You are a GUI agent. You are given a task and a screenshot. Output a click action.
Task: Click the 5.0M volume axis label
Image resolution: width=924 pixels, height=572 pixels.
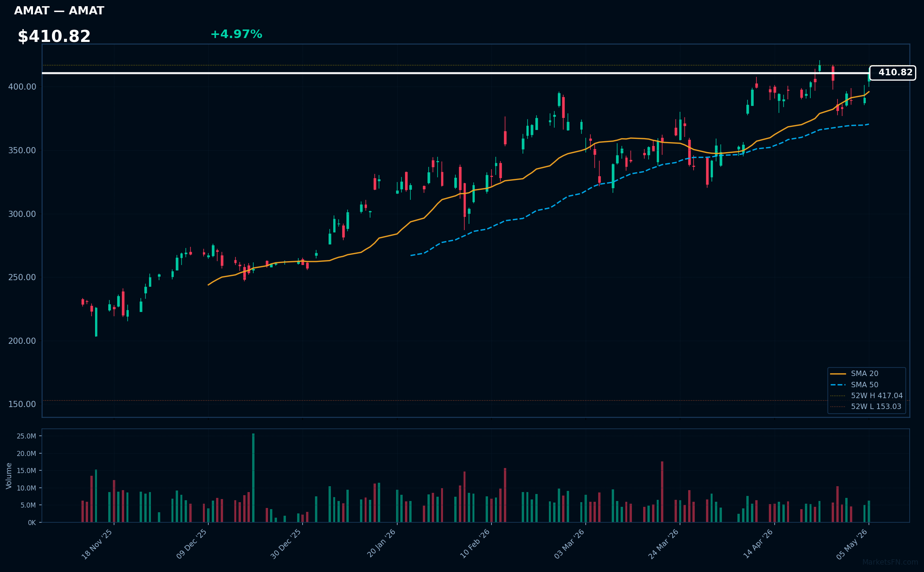[x=28, y=505]
